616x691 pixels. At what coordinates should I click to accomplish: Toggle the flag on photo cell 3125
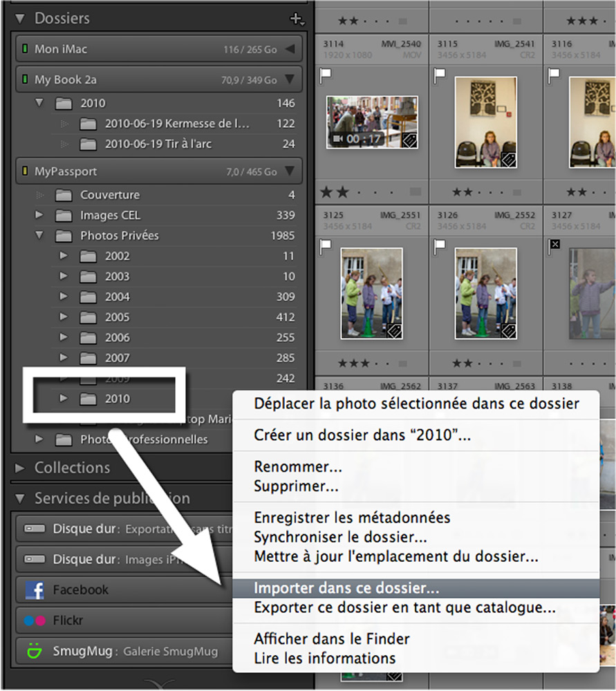click(x=326, y=247)
